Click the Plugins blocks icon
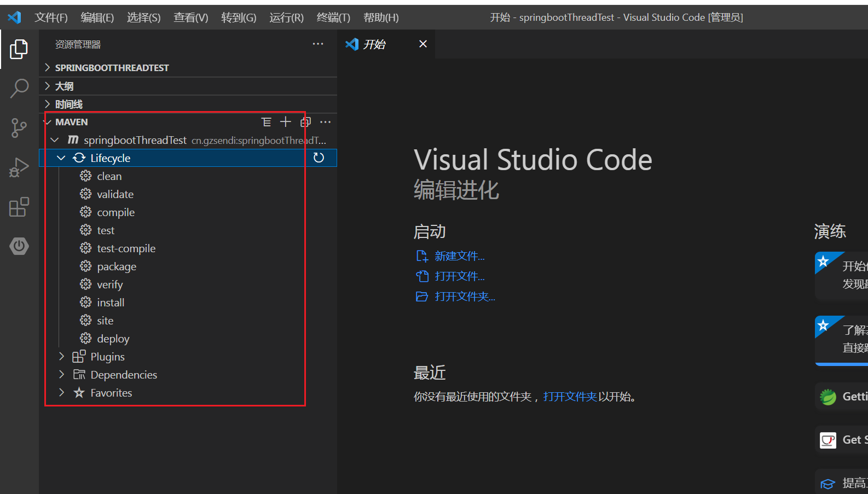Screen dimensions: 868x494 pyautogui.click(x=79, y=357)
